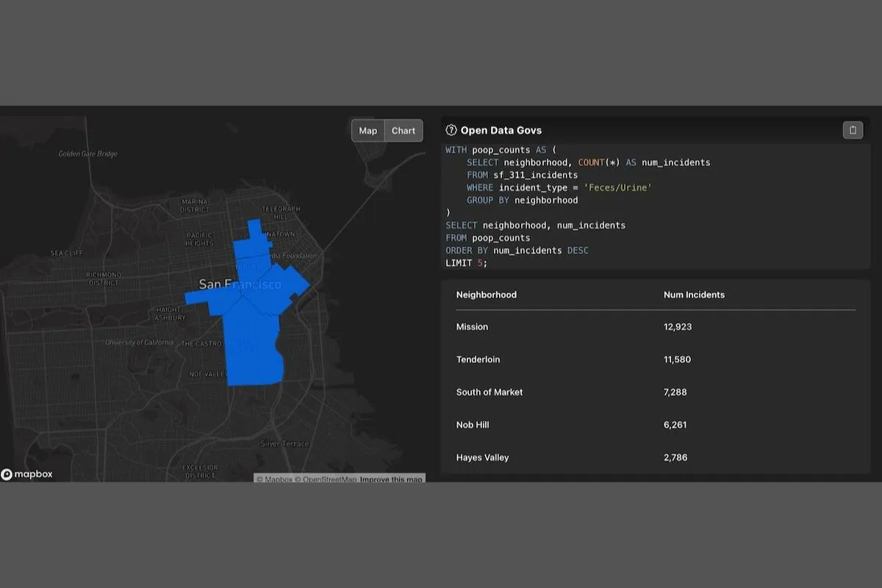
Task: Click the Pacific Heights map label
Action: [x=199, y=239]
